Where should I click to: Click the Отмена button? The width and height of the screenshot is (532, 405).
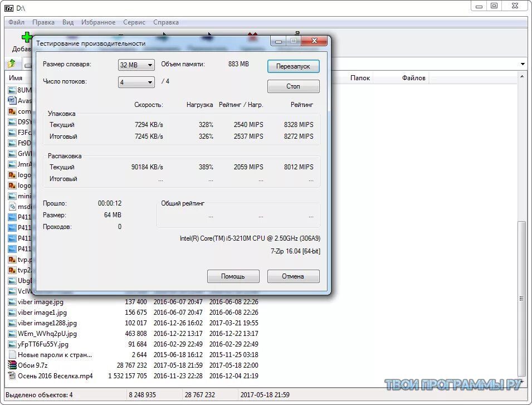pyautogui.click(x=293, y=276)
